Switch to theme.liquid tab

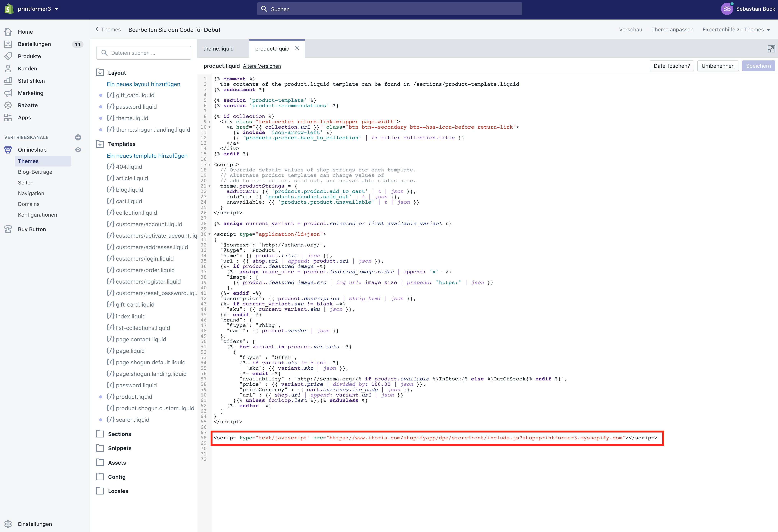[218, 49]
